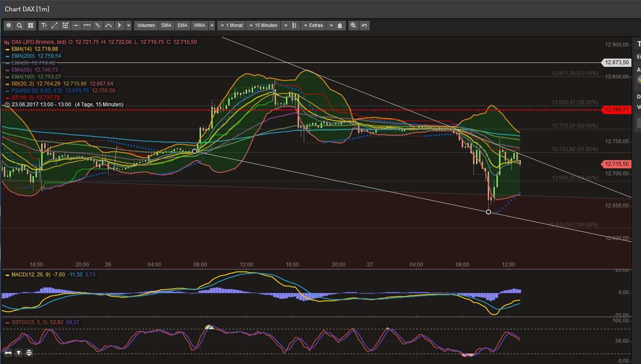Image resolution: width=641 pixels, height=364 pixels.
Task: Open the multi-chart grid layout icon
Action: click(x=30, y=25)
